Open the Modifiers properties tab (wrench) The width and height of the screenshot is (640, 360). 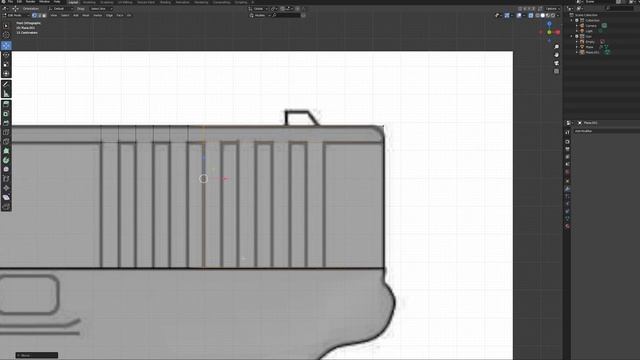tap(567, 189)
